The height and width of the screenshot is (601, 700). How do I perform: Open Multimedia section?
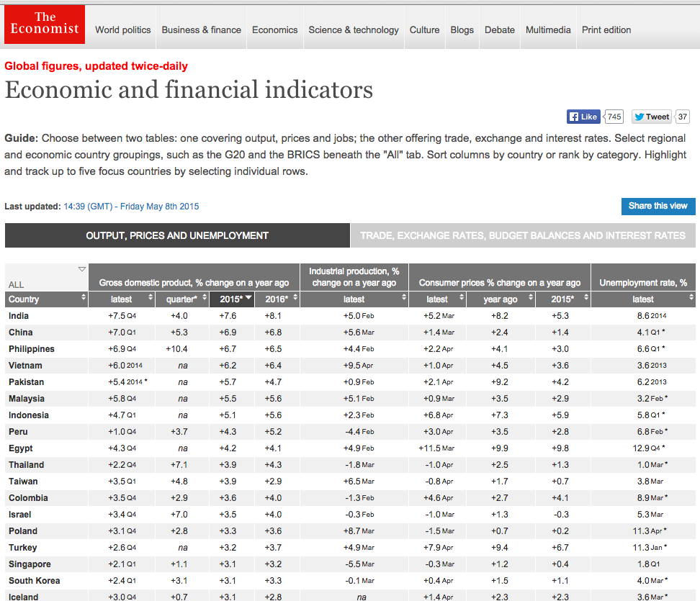[548, 30]
